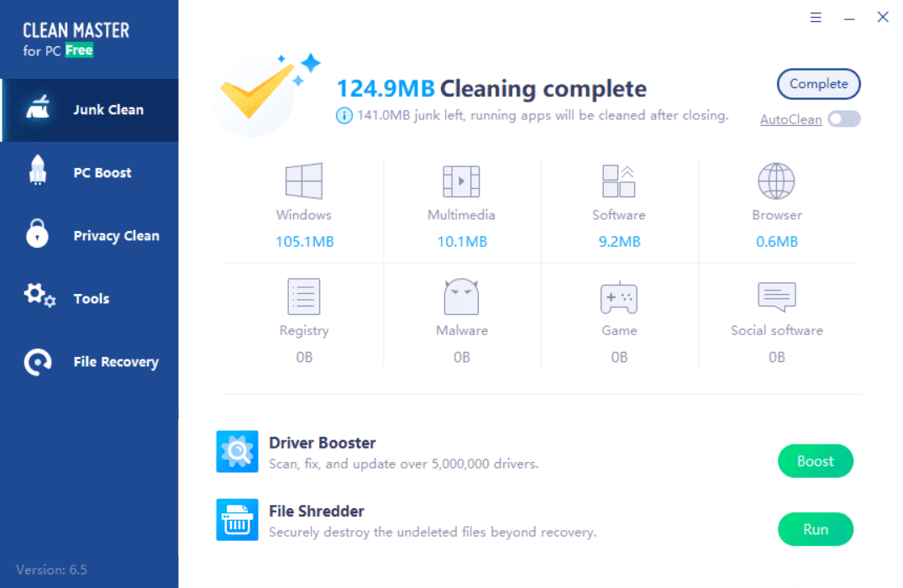Select the Multimedia film icon
Viewport: 903px width, 588px height.
(x=461, y=181)
